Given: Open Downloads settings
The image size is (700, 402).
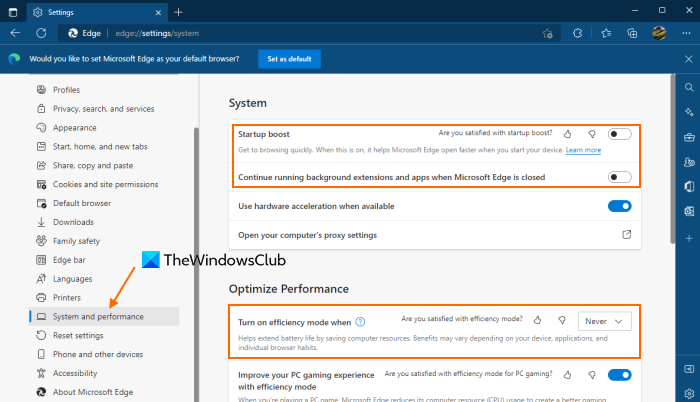Looking at the screenshot, I should pos(104,222).
